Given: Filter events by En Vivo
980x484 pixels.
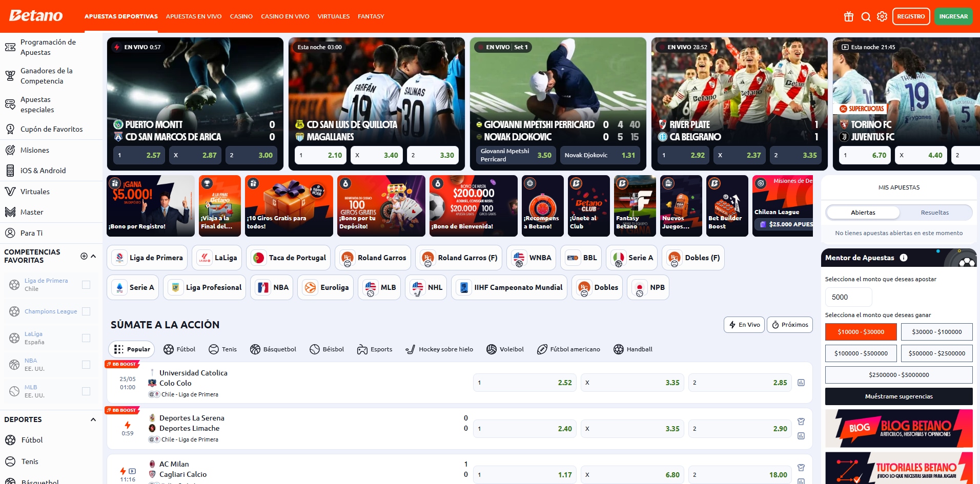Looking at the screenshot, I should click(x=744, y=325).
